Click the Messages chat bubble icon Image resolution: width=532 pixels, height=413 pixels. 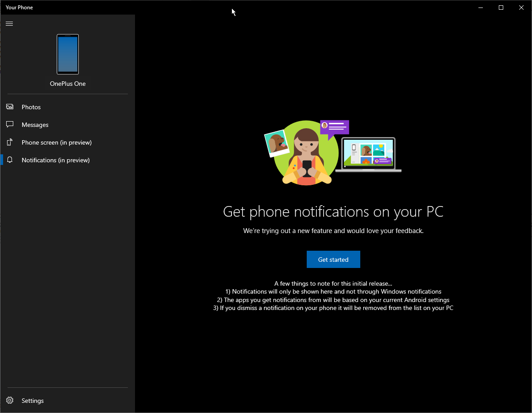coord(10,125)
